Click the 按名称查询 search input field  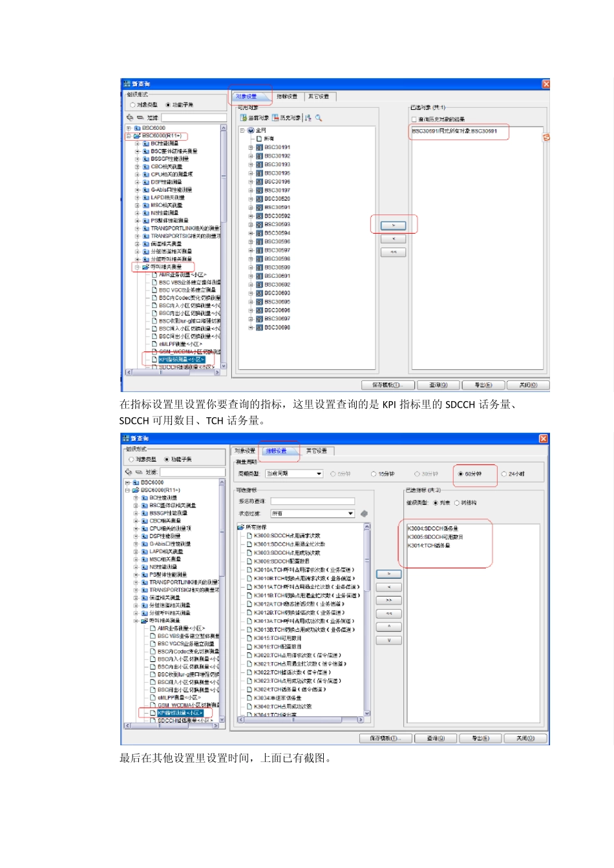tap(313, 502)
